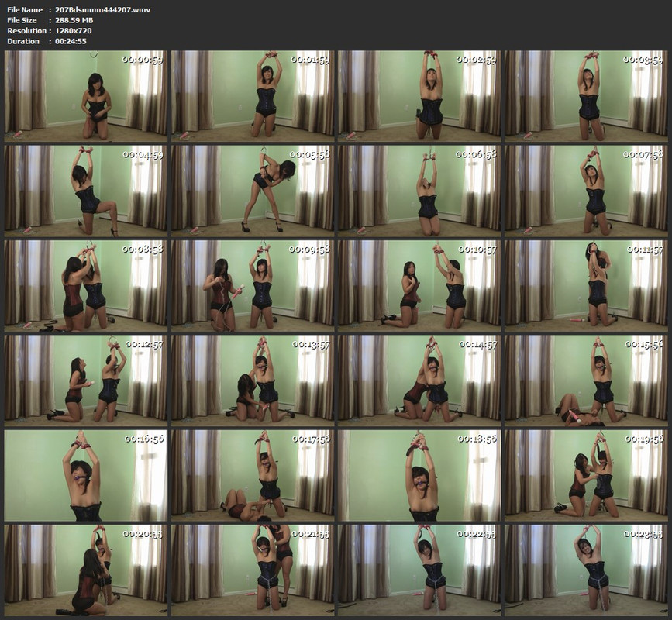Click the frame marked 00:22:55
This screenshot has width=672, height=620.
(x=419, y=570)
